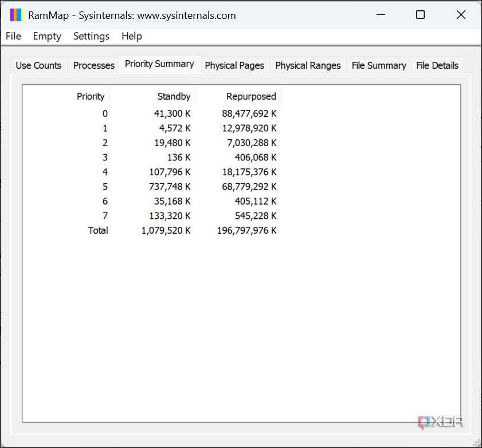
Task: Click the standby value 133,320 K
Action: pos(170,216)
